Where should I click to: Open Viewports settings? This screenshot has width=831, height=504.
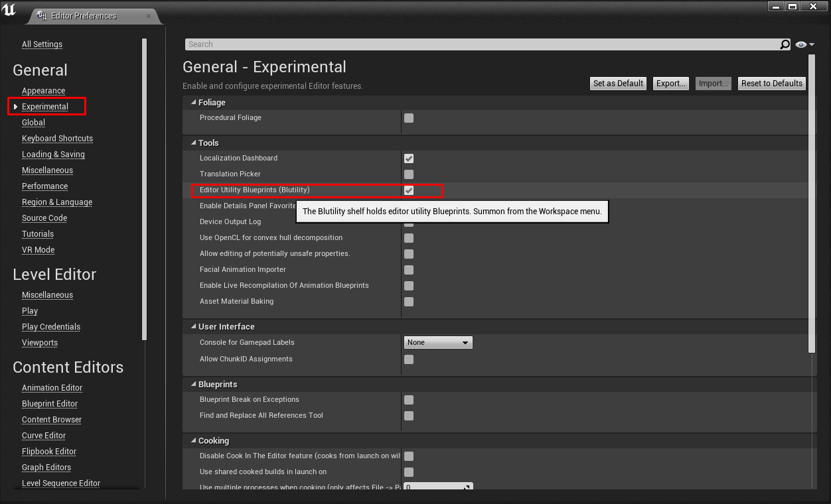click(x=40, y=343)
